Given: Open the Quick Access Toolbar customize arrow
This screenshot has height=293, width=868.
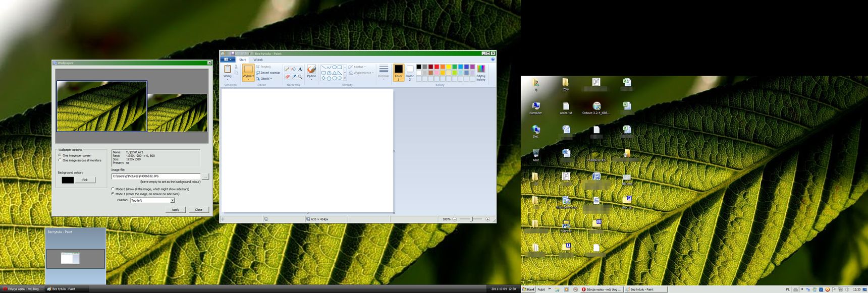Looking at the screenshot, I should pyautogui.click(x=250, y=53).
